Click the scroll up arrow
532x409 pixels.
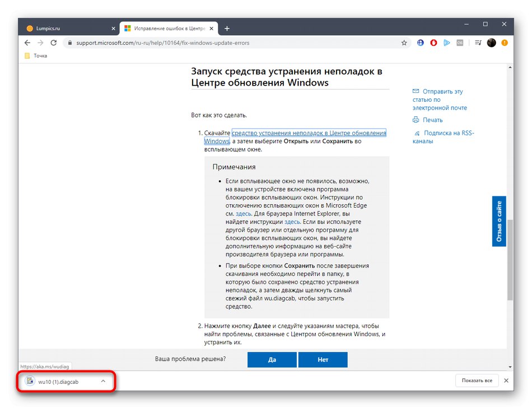tap(510, 68)
